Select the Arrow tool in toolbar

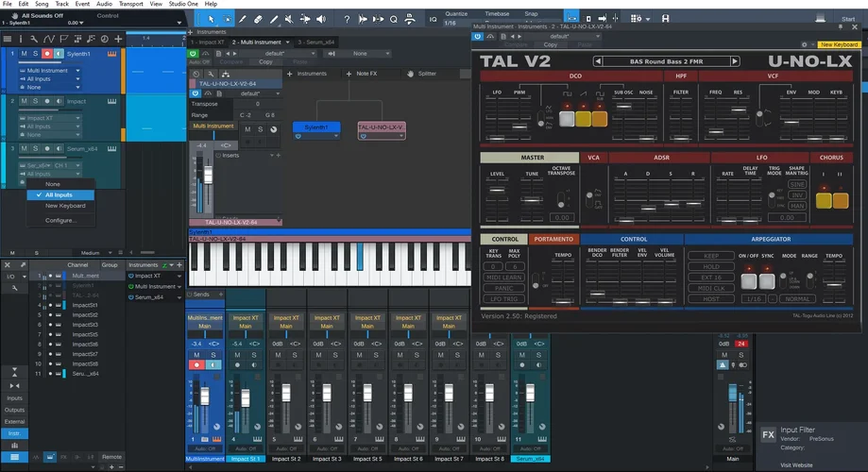pyautogui.click(x=211, y=19)
